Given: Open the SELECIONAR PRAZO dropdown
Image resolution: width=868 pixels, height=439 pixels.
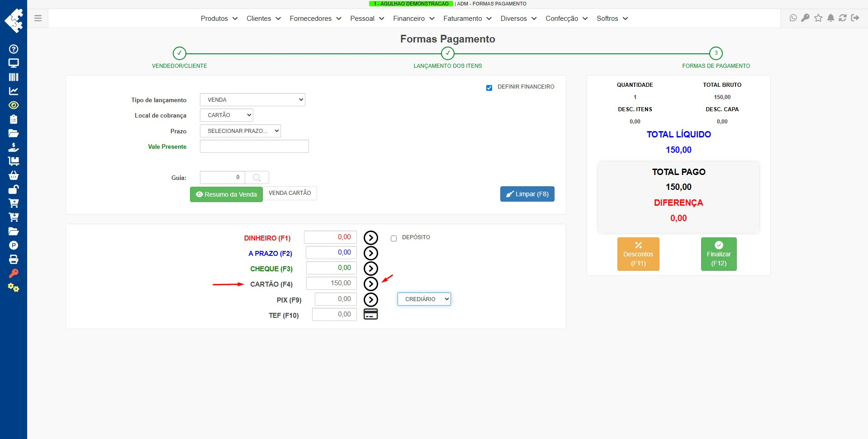Looking at the screenshot, I should [x=240, y=131].
